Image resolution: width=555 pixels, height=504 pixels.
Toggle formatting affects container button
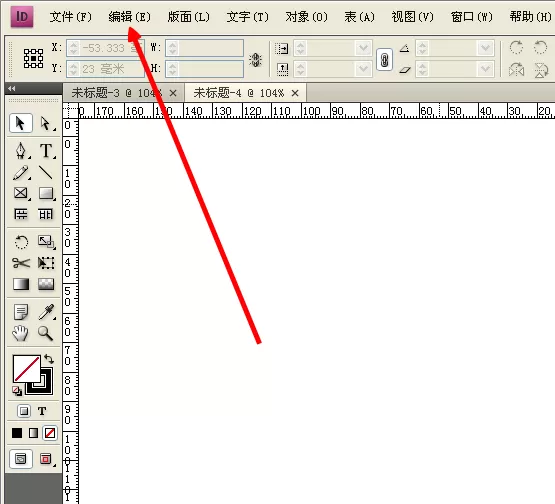(24, 411)
